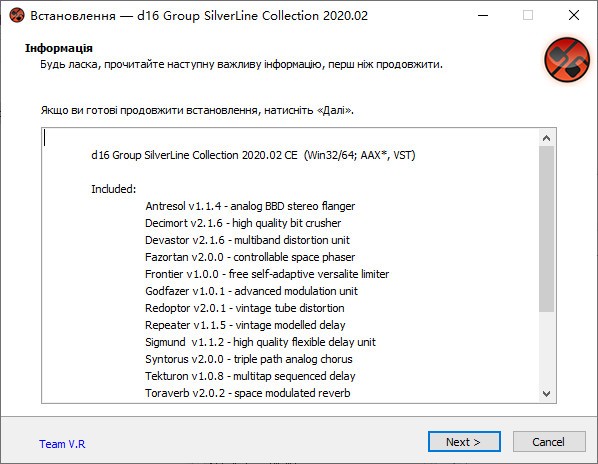Click the Інформація heading text
Screen dimensions: 598x464
click(x=59, y=48)
